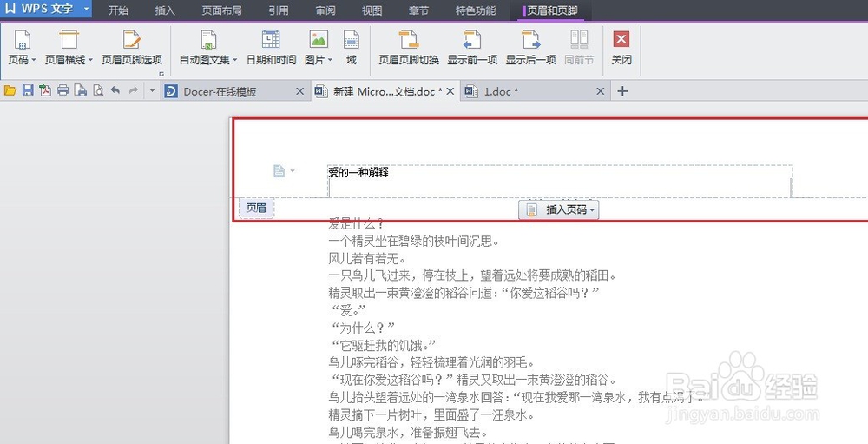Click 显示前一项 to show previous
Viewport: 868px width, 444px height.
[x=472, y=48]
